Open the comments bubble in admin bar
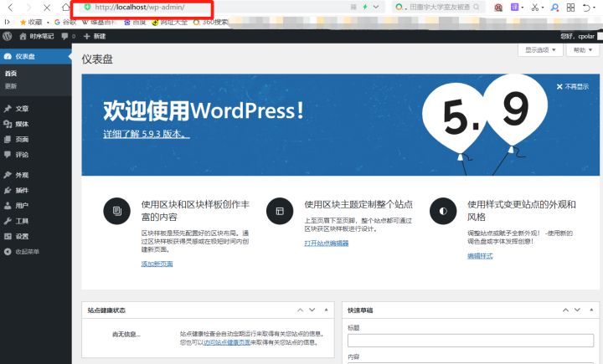This screenshot has width=603, height=364. 68,36
